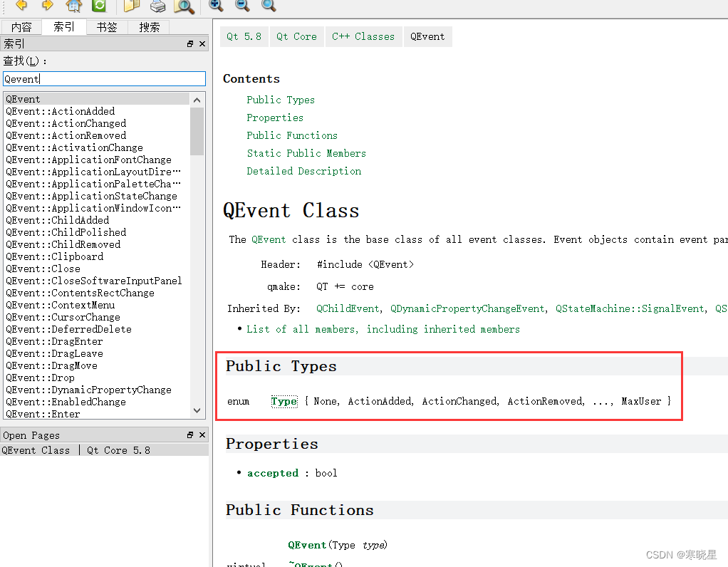Viewport: 728px width, 567px height.
Task: Switch to the 内容 tab
Action: (x=21, y=27)
